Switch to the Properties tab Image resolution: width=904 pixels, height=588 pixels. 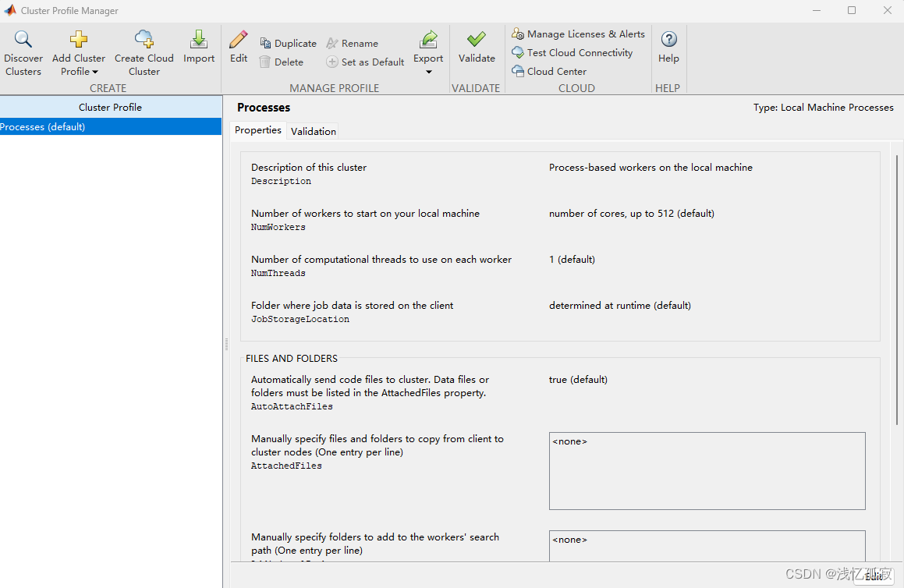257,130
